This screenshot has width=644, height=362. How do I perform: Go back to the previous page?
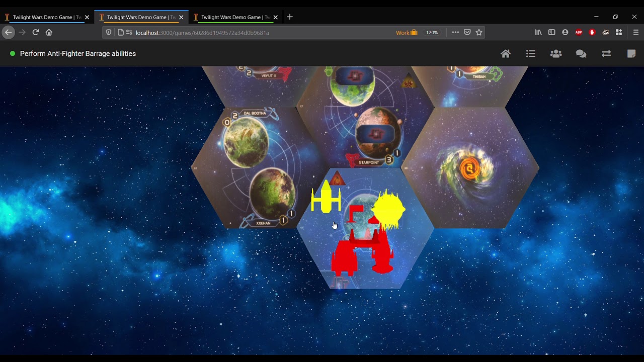[8, 32]
